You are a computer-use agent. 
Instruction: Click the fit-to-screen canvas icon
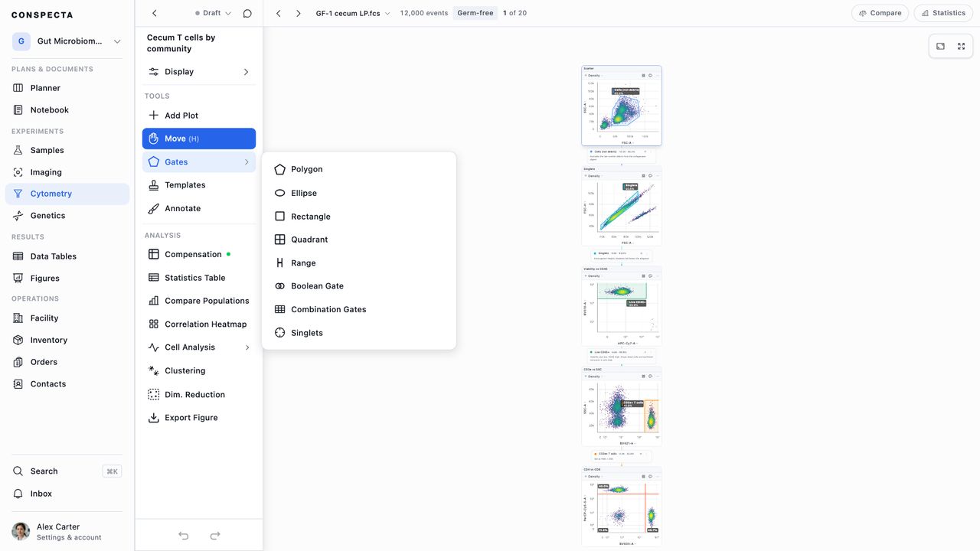click(x=940, y=46)
